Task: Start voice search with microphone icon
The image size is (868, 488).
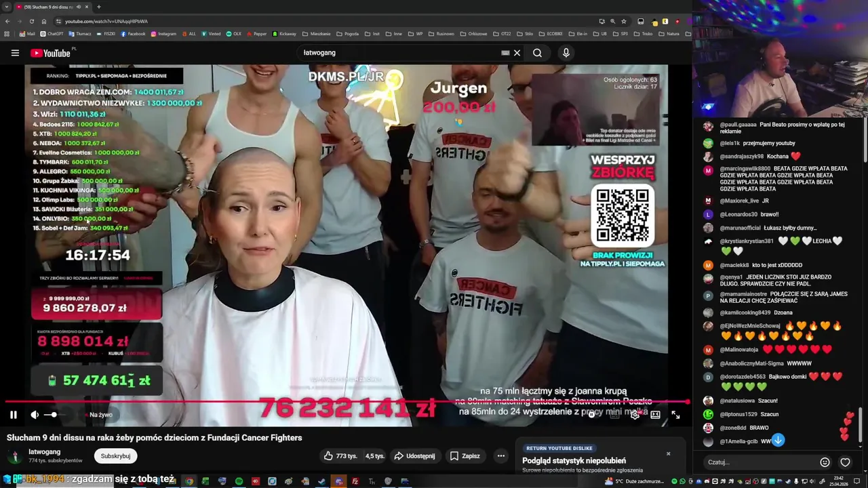Action: pyautogui.click(x=566, y=53)
